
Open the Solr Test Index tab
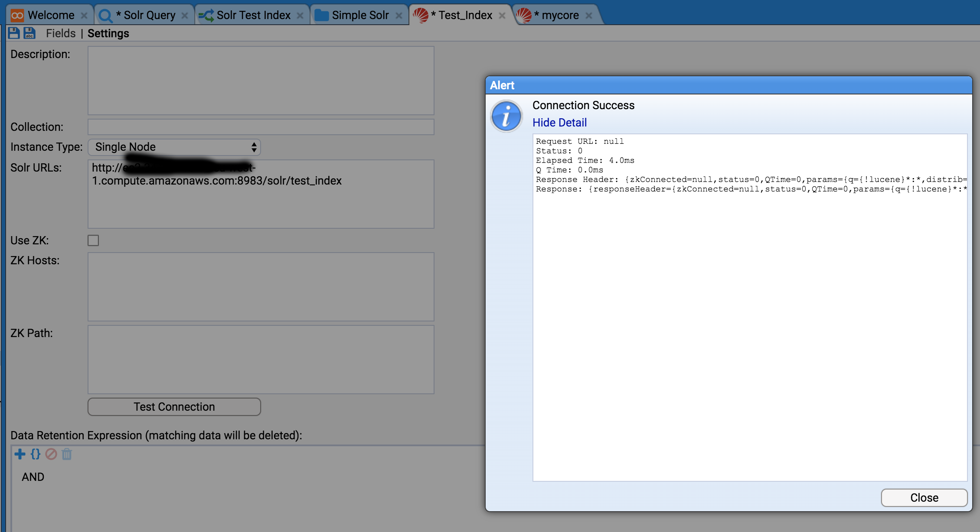(253, 16)
